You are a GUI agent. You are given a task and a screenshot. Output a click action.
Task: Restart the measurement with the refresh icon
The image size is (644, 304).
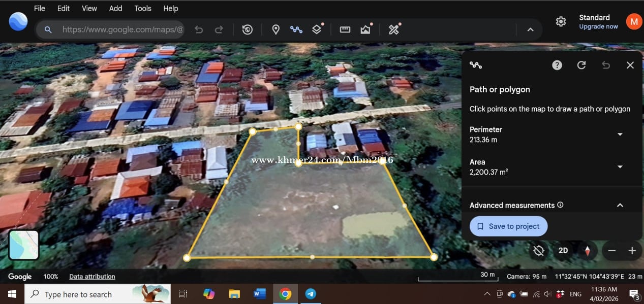[x=581, y=65]
